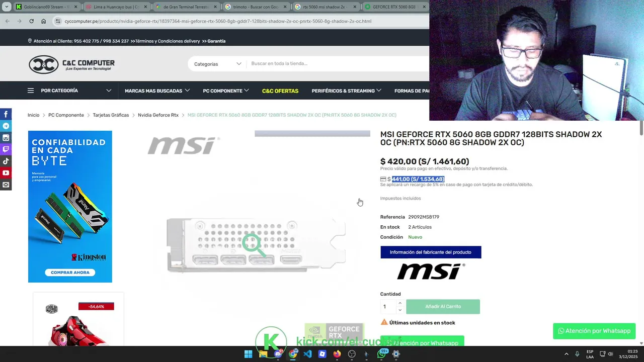Viewport: 644px width, 362px height.
Task: Expand PC Componente menu
Action: click(226, 91)
